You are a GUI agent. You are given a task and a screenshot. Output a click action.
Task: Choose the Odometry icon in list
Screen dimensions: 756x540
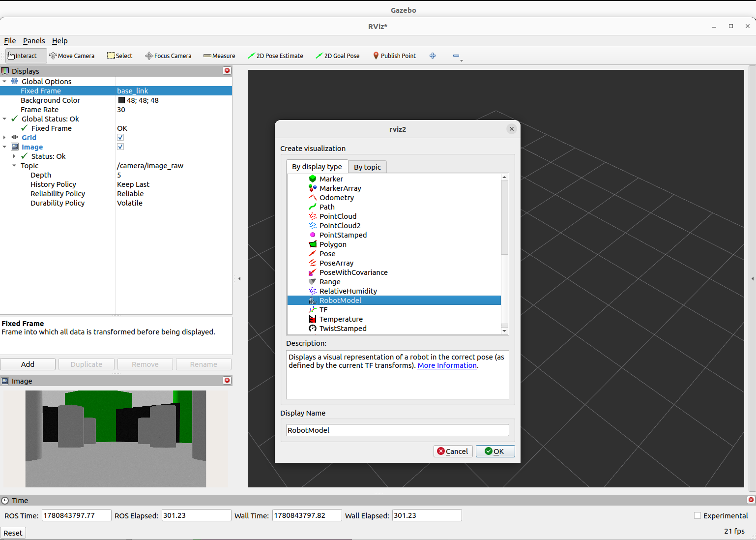pos(313,197)
